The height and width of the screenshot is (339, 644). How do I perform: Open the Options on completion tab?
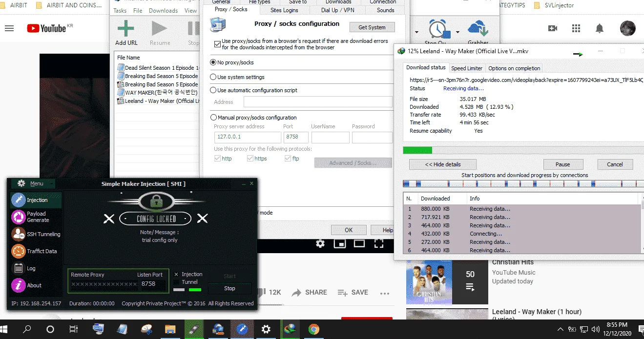click(x=514, y=68)
